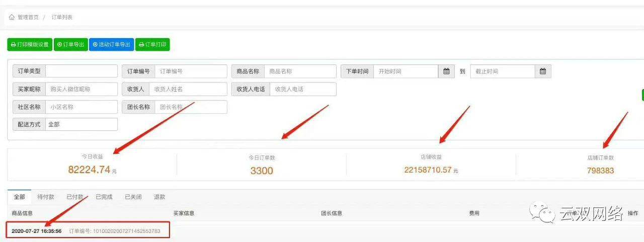Click the 商品信息 column header
This screenshot has height=242, width=644.
22,213
